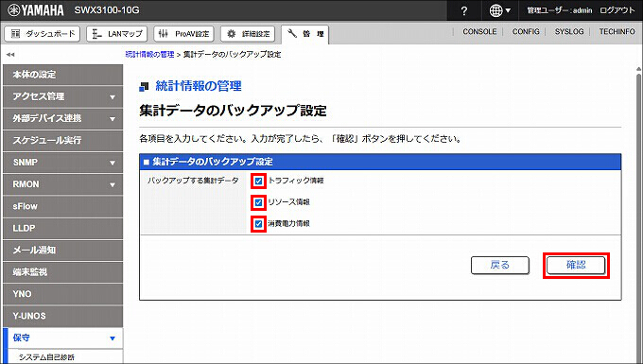Select the 管理 tab

point(305,34)
